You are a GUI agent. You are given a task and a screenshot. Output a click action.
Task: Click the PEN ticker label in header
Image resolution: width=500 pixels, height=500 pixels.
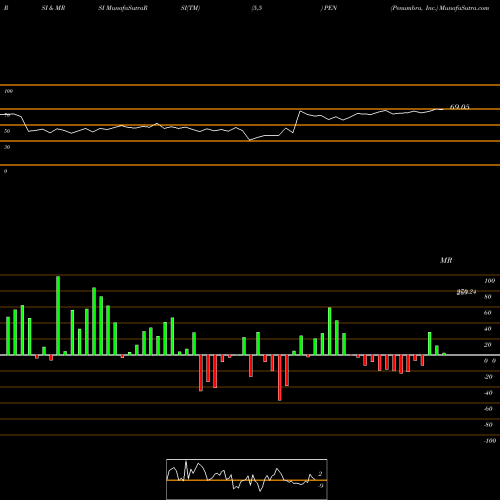pos(330,8)
